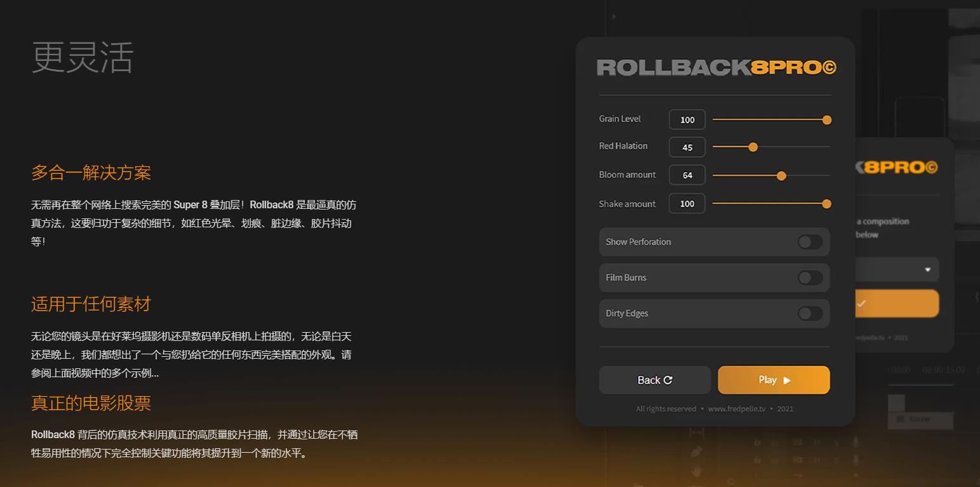Click the All rights reserved footer text

(666, 409)
